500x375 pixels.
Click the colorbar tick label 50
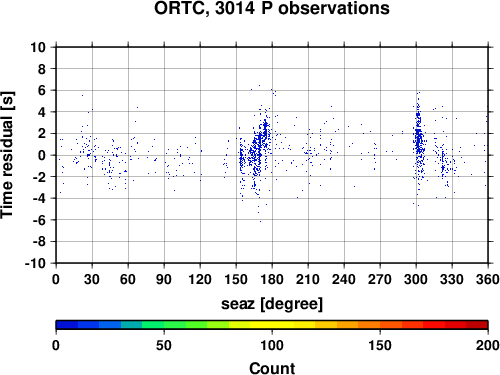coord(164,345)
